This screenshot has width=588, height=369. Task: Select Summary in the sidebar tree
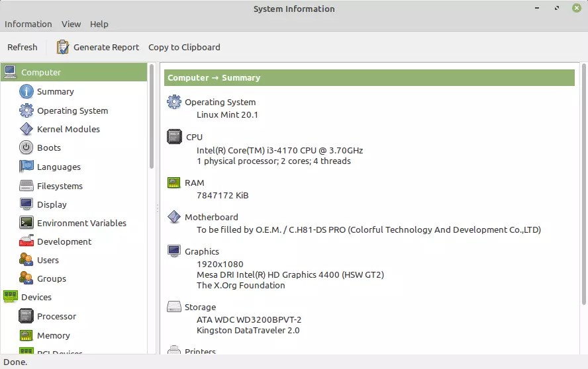55,91
